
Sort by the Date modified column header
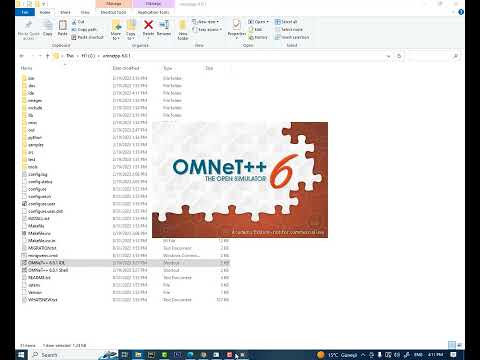click(x=126, y=68)
